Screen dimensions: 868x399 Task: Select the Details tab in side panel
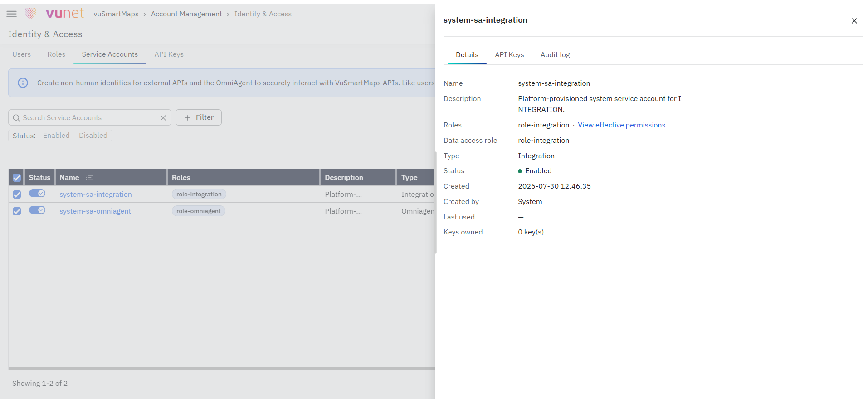click(467, 55)
